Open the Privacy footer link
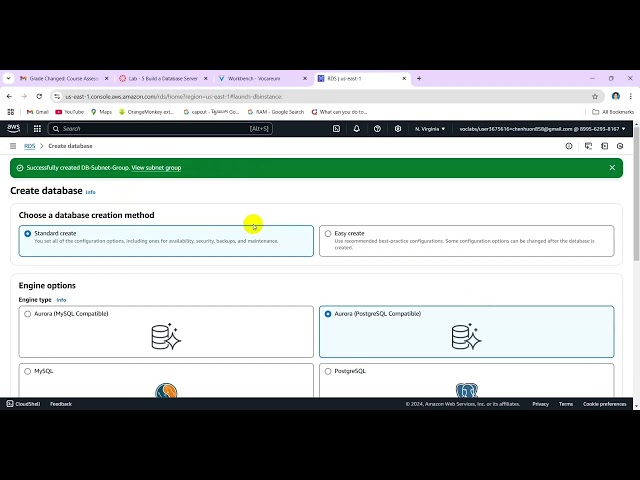Viewport: 640px width, 480px height. (x=540, y=404)
